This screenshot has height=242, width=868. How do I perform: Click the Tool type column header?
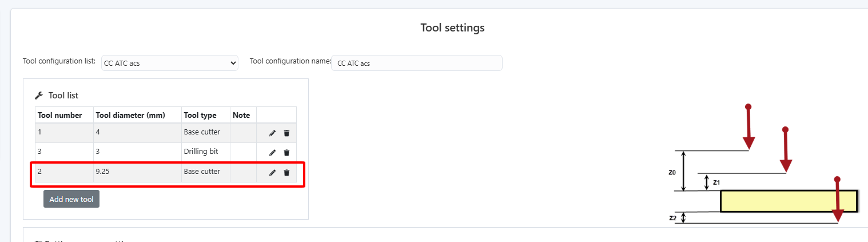pyautogui.click(x=200, y=115)
